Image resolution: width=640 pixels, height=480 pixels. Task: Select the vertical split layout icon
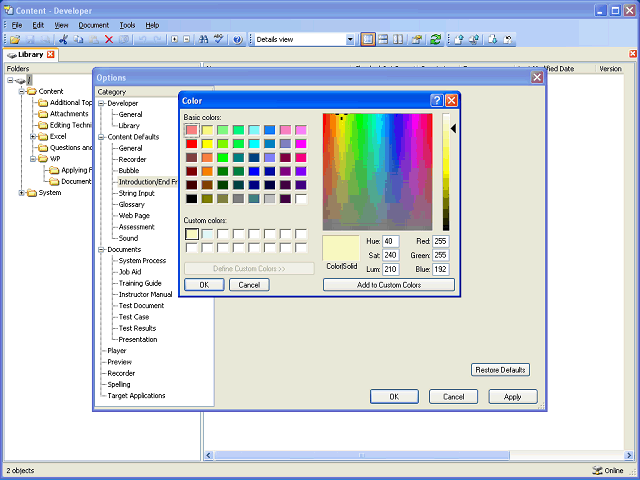[x=398, y=40]
